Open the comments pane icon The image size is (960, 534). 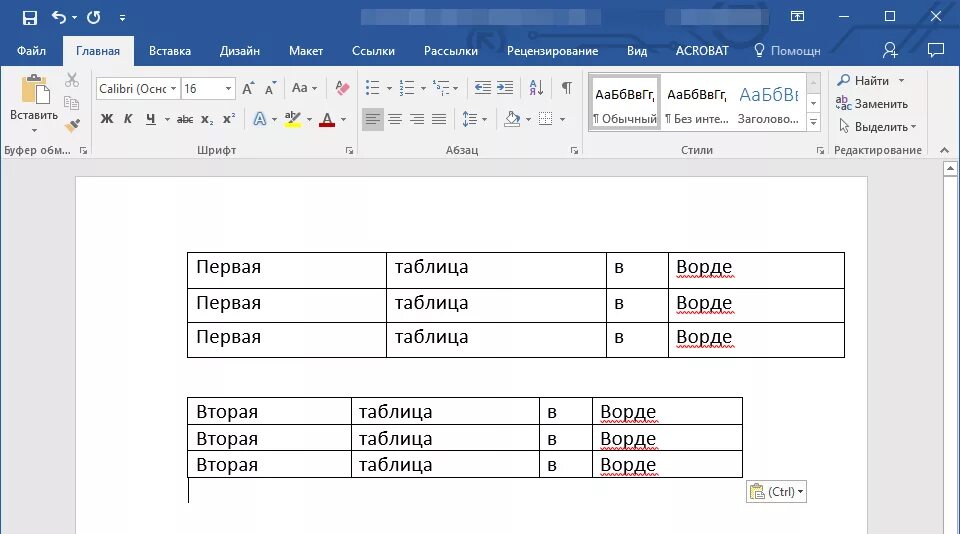[936, 50]
